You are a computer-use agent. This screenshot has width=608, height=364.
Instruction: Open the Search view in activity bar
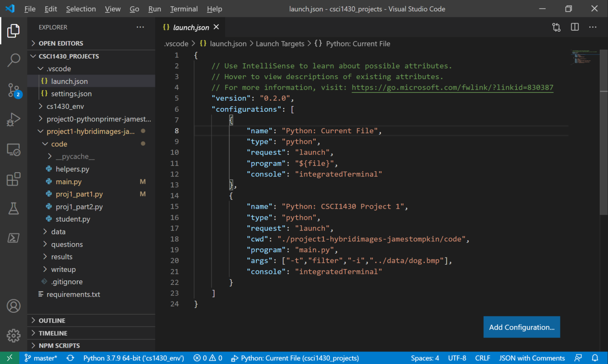click(x=13, y=60)
